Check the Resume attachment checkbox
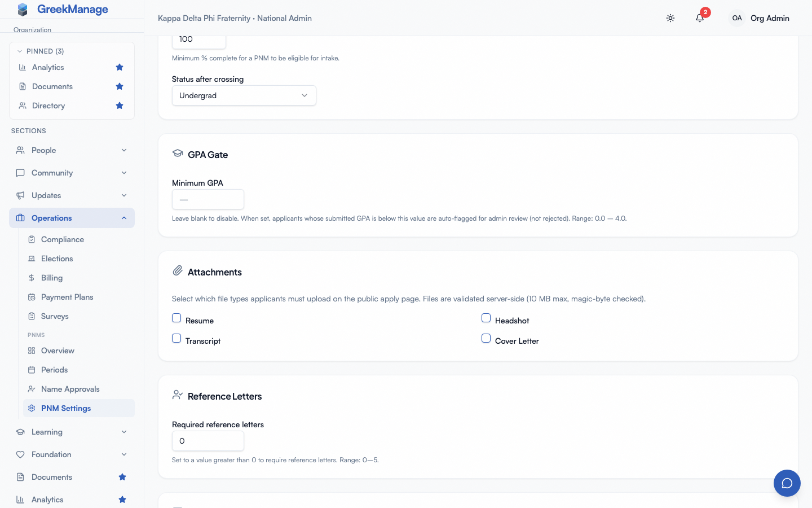812x508 pixels. pyautogui.click(x=176, y=318)
